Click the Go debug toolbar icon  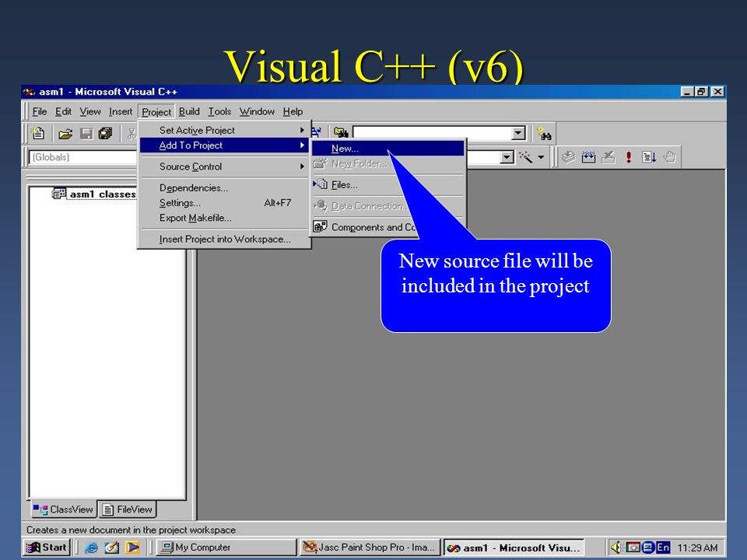pyautogui.click(x=649, y=156)
